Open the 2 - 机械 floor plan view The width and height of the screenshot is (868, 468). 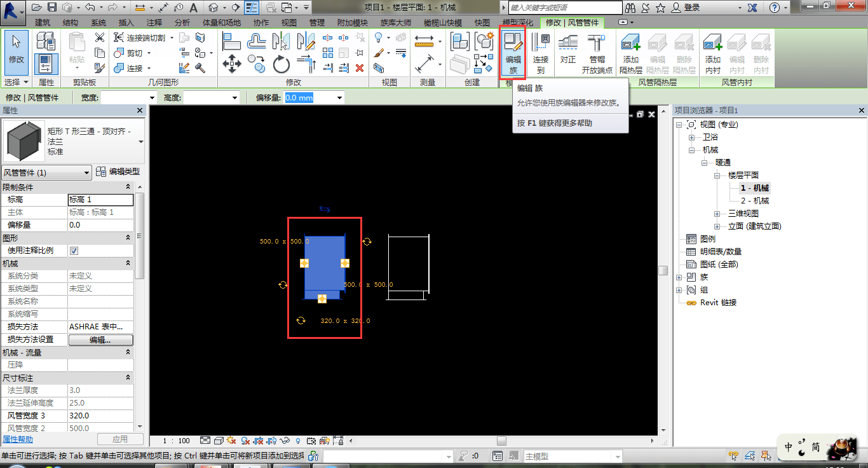tap(755, 201)
